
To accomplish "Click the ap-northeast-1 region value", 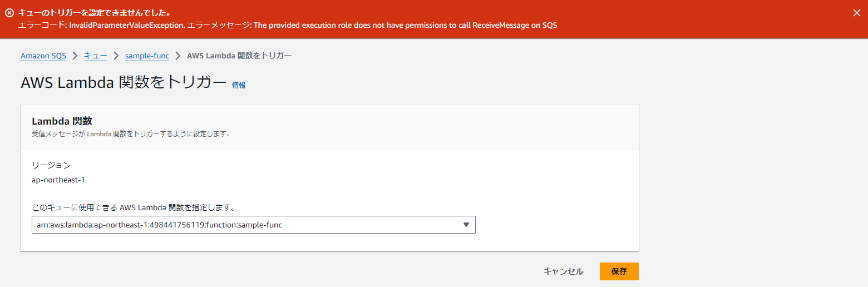I will pos(58,180).
